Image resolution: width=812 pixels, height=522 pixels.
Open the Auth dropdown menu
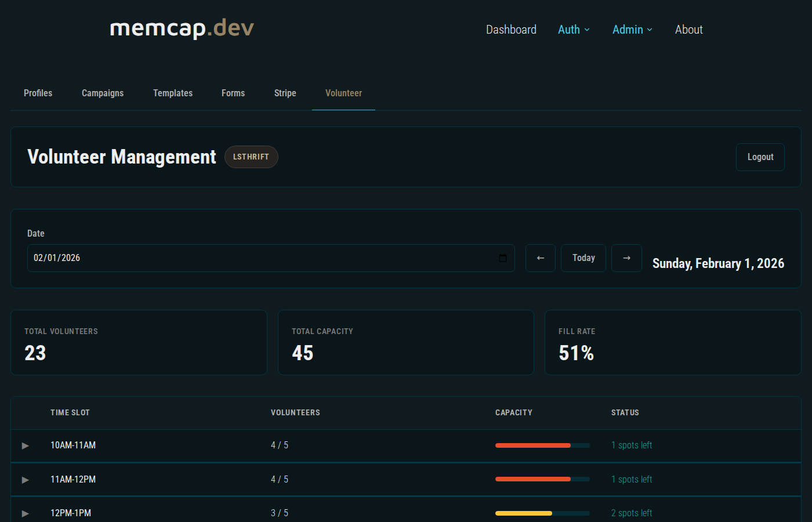573,29
